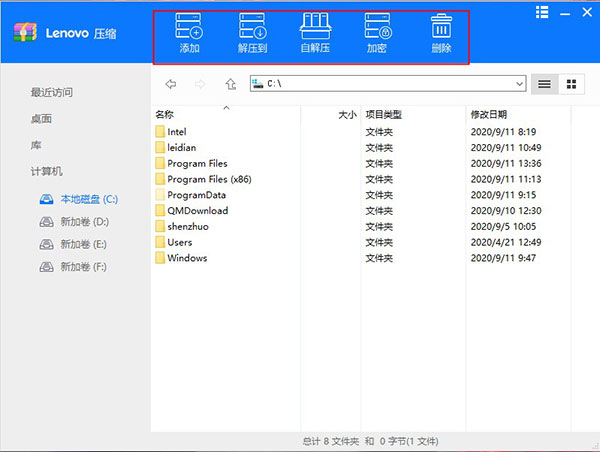Select 库 in the sidebar
The height and width of the screenshot is (452, 600).
tap(36, 145)
